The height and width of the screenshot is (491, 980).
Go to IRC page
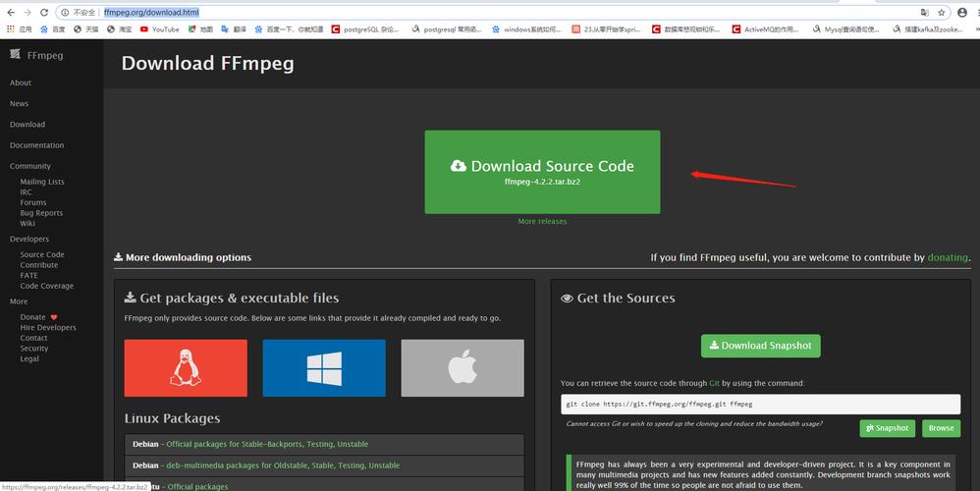26,192
